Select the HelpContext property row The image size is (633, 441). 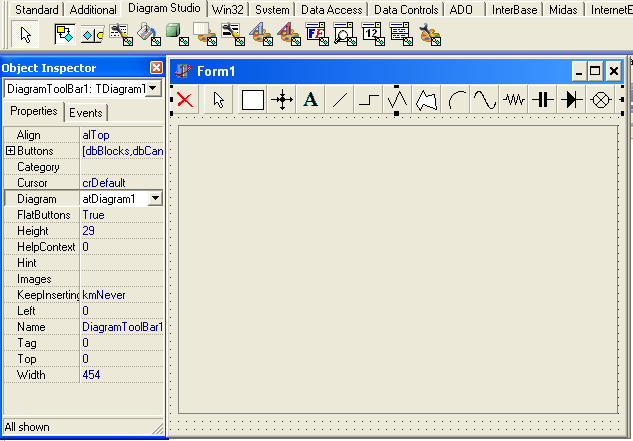(x=83, y=247)
